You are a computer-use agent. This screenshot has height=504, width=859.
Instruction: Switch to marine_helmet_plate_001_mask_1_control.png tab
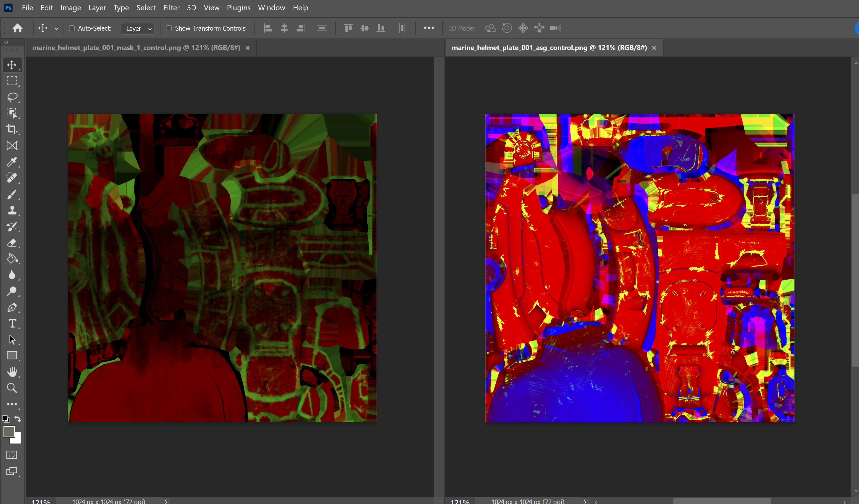click(x=136, y=48)
